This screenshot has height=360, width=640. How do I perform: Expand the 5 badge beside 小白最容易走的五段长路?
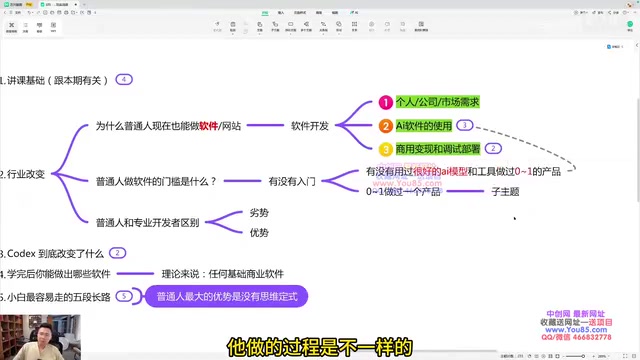(x=124, y=296)
